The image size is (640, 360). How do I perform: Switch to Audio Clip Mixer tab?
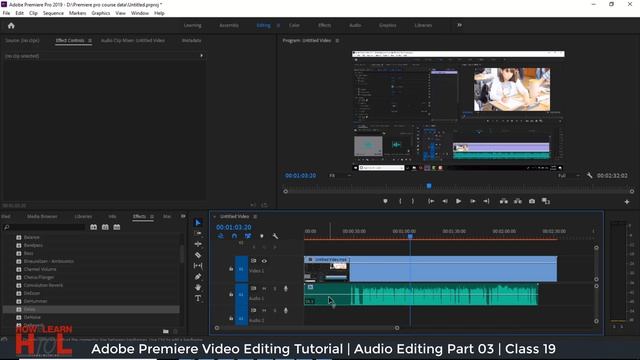pyautogui.click(x=133, y=40)
